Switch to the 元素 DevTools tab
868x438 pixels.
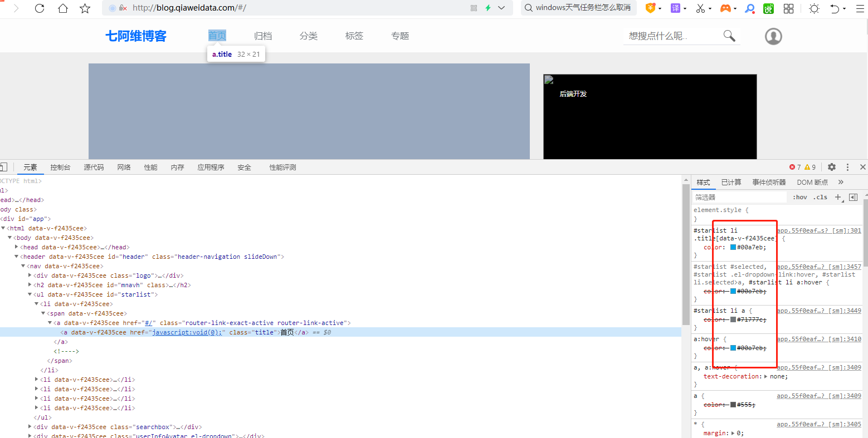click(x=30, y=167)
